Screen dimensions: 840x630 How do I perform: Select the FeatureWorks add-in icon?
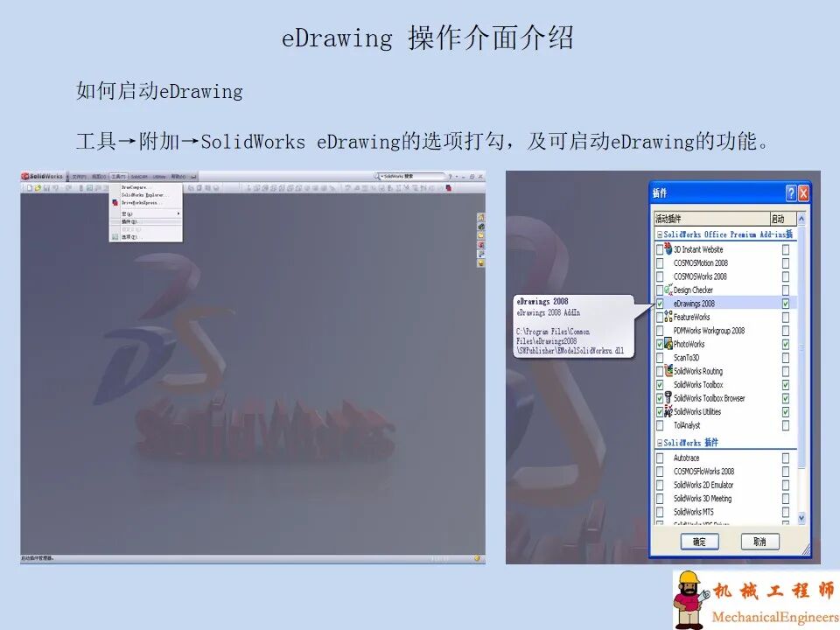(668, 318)
